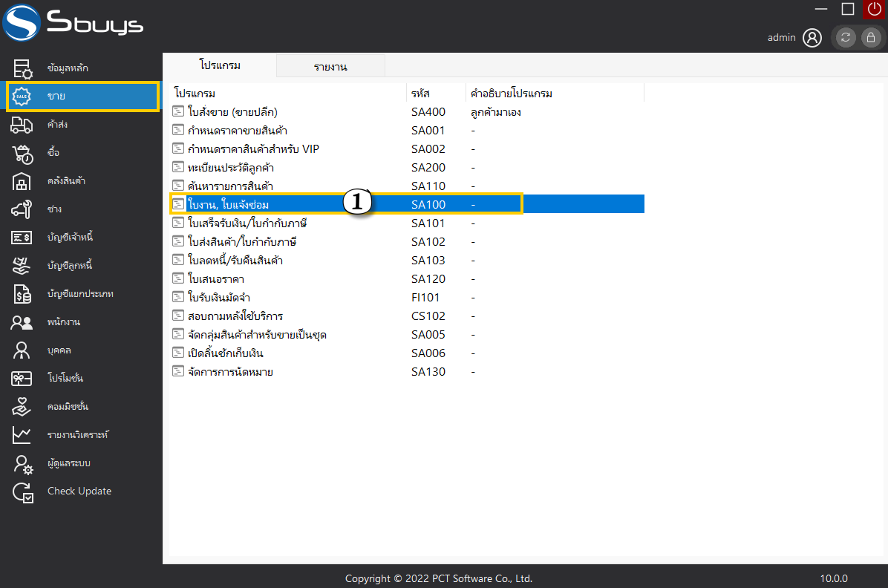This screenshot has width=888, height=588.
Task: Open the ค้าส่ง menu label
Action: tap(57, 125)
